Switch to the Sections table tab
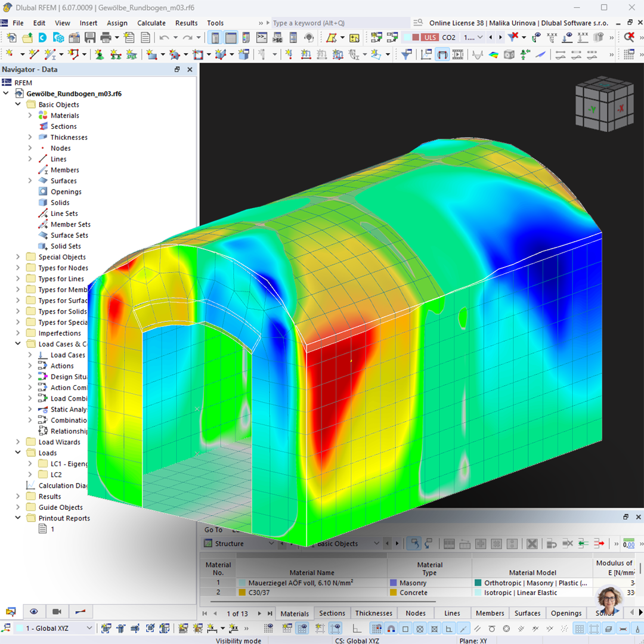This screenshot has width=644, height=644. click(x=332, y=613)
